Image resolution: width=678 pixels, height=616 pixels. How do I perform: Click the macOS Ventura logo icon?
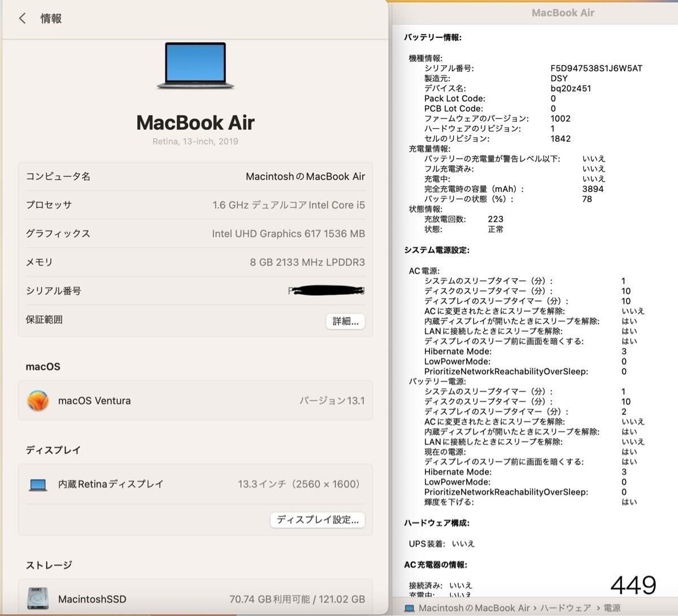click(38, 400)
